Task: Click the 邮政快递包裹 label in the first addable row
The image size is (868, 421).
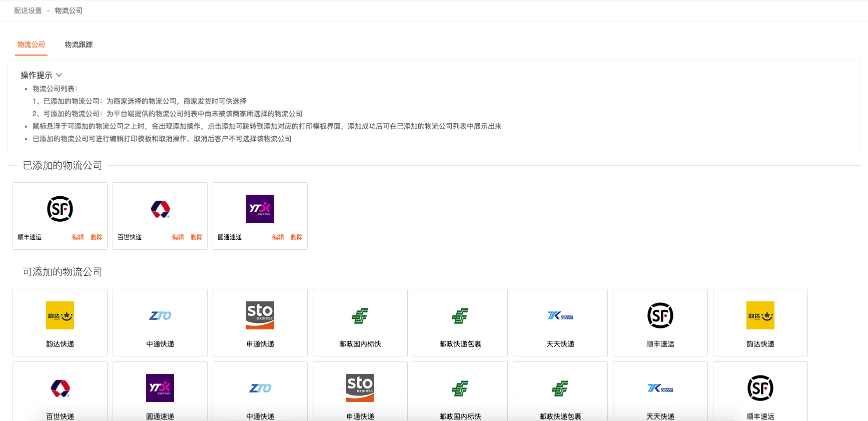Action: pyautogui.click(x=460, y=344)
